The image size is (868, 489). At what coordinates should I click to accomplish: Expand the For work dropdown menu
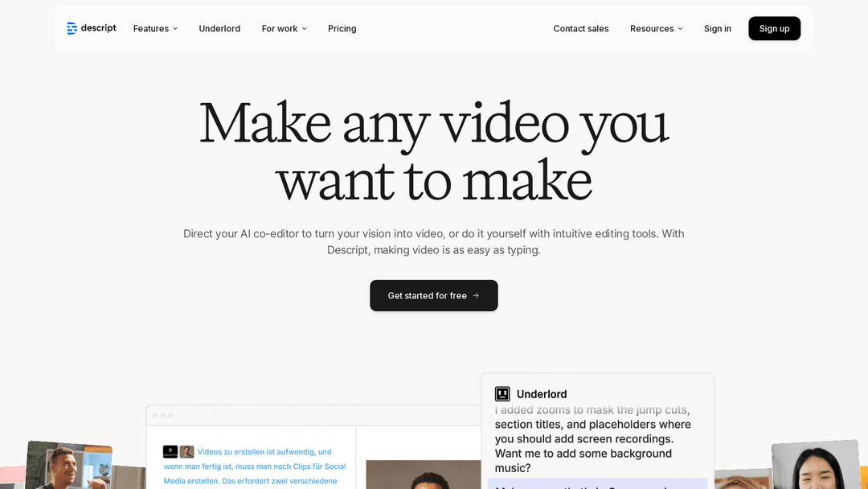[284, 28]
